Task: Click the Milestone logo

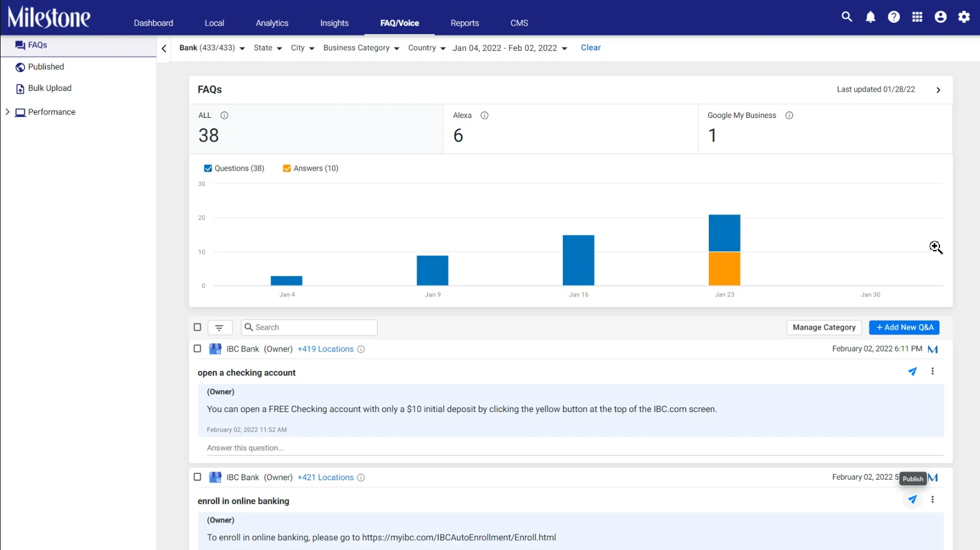Action: click(49, 17)
